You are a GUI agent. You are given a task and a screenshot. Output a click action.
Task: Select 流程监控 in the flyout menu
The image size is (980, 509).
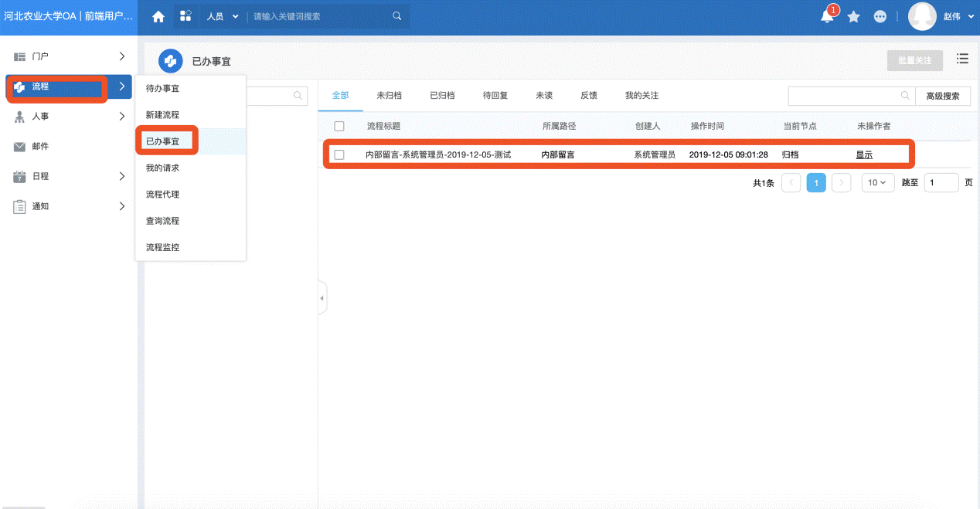click(162, 247)
